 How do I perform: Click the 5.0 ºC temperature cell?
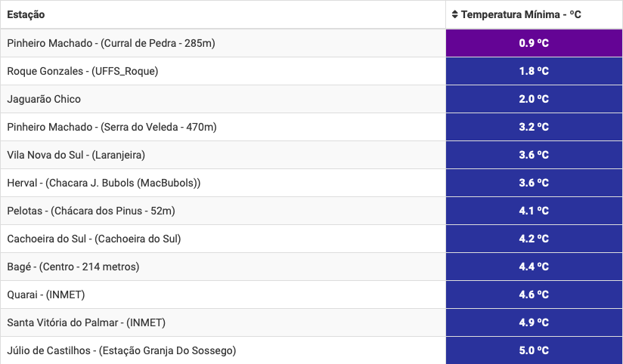[534, 350]
